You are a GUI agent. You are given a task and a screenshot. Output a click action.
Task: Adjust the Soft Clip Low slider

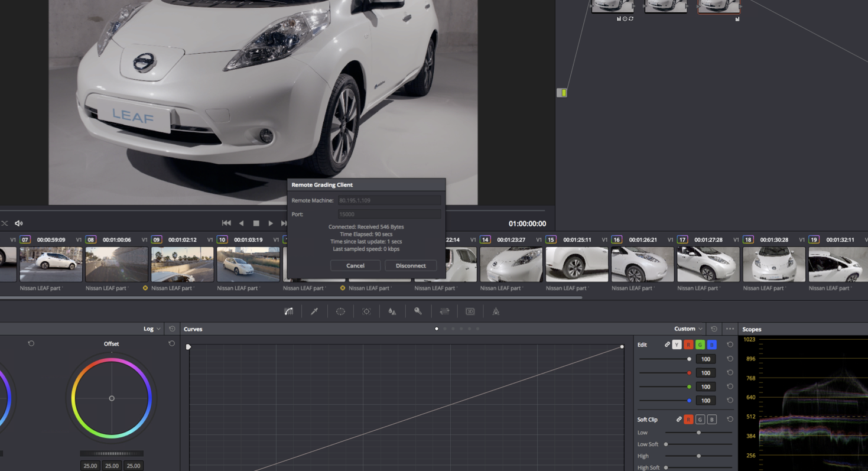point(698,433)
